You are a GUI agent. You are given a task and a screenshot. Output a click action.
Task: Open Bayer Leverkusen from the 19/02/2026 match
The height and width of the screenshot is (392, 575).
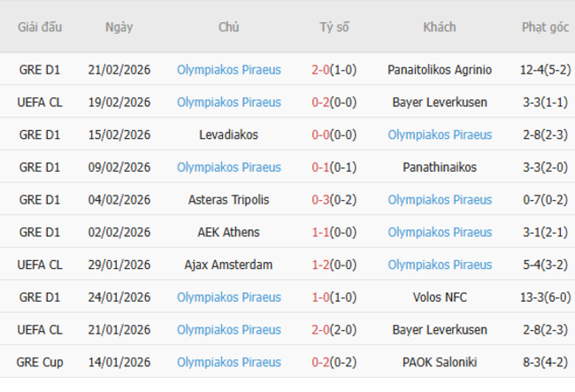440,102
